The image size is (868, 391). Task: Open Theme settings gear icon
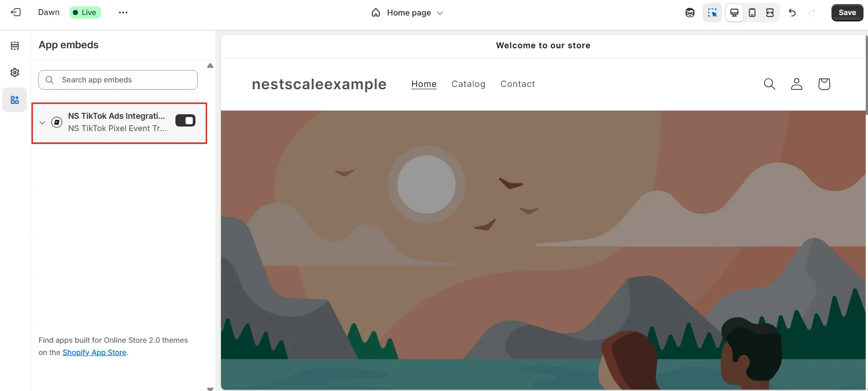pos(15,72)
